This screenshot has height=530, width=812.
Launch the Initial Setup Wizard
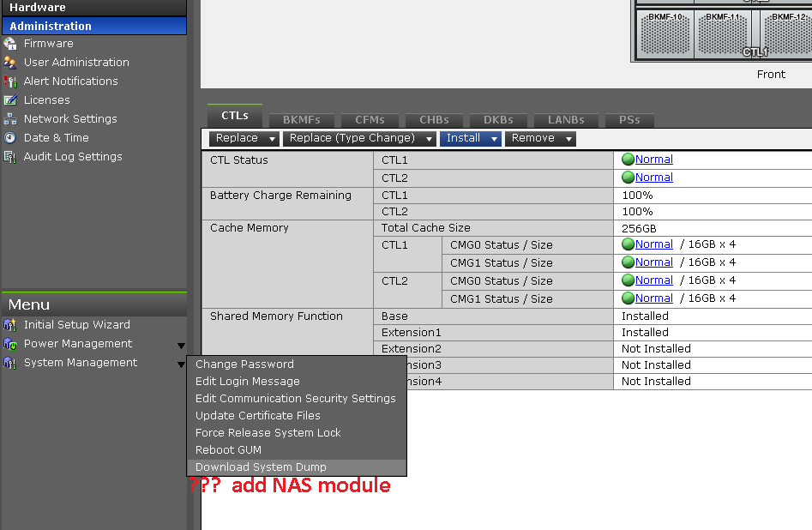pos(77,325)
